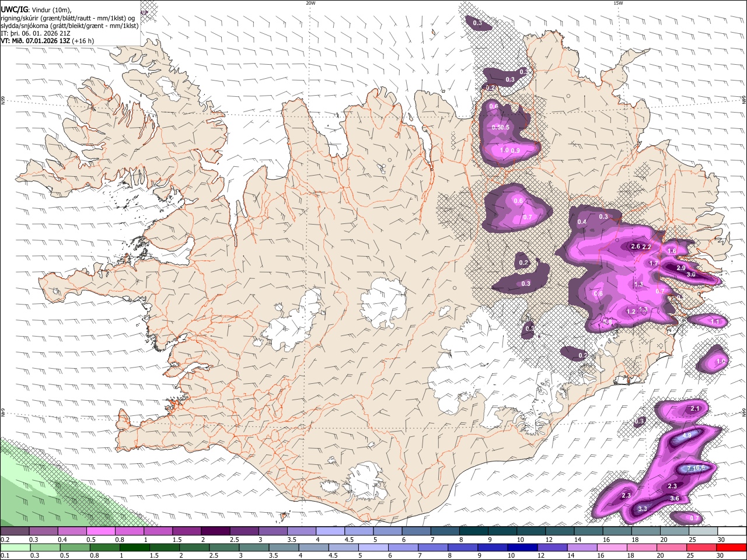747x560 pixels.
Task: Click the dark plum 0.2 swatch in the snow legend
Action: point(15,531)
